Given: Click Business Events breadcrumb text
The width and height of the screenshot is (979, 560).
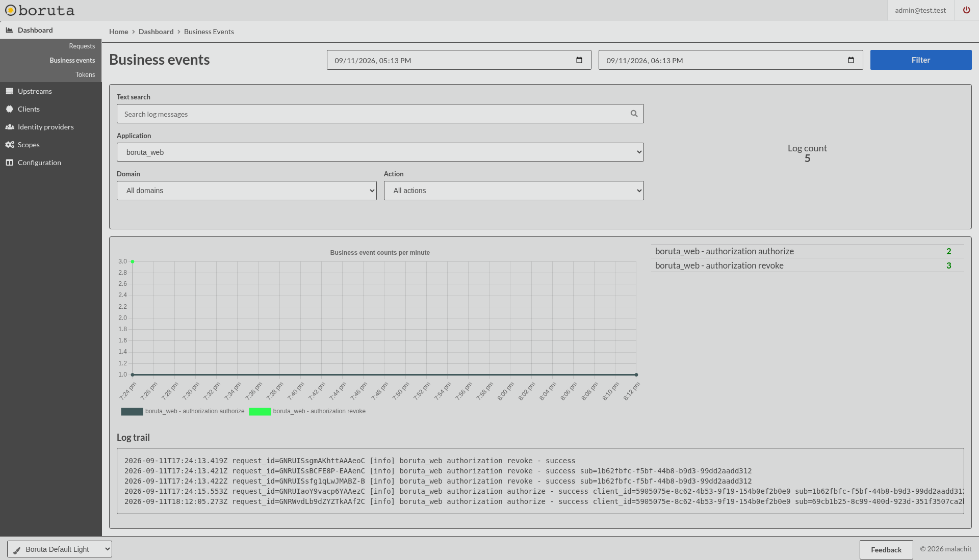Looking at the screenshot, I should click(x=209, y=32).
